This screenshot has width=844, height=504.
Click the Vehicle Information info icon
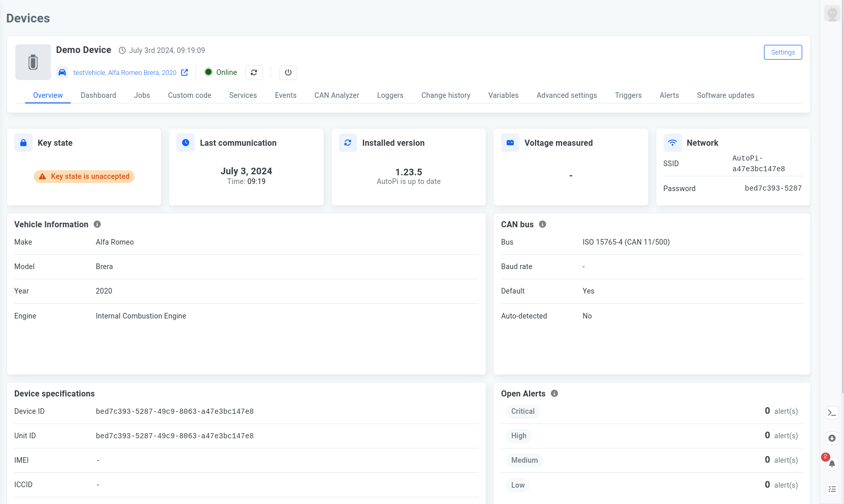pos(97,224)
